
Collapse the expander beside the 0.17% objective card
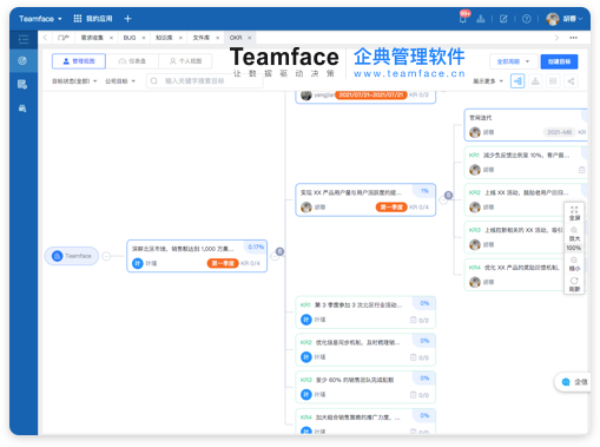pyautogui.click(x=275, y=256)
